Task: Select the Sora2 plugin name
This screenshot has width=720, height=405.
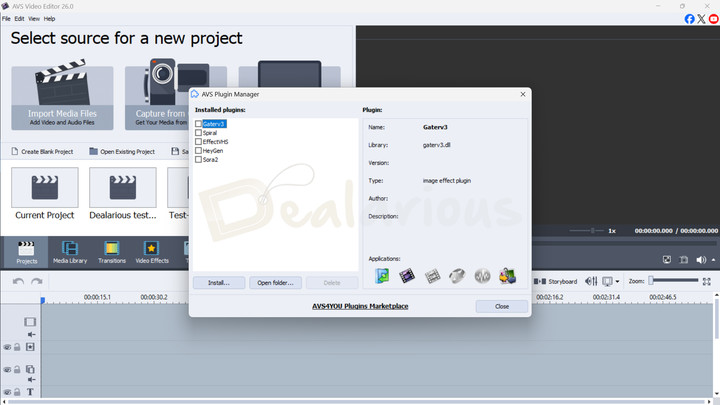Action: (210, 160)
